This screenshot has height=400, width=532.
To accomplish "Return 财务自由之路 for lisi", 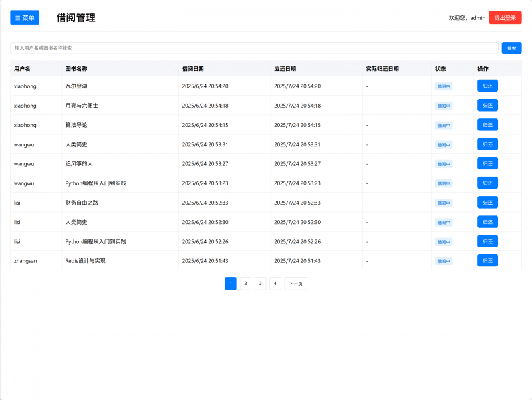I will (487, 202).
